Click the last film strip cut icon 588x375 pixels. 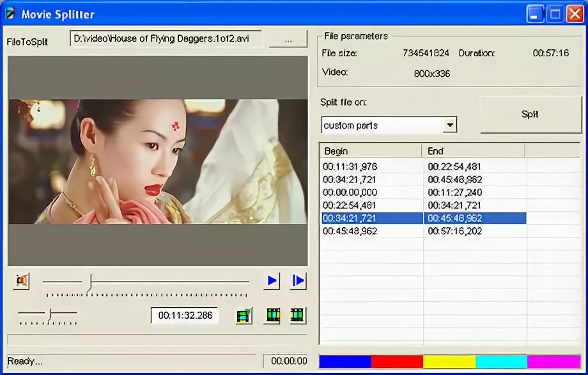pos(298,315)
